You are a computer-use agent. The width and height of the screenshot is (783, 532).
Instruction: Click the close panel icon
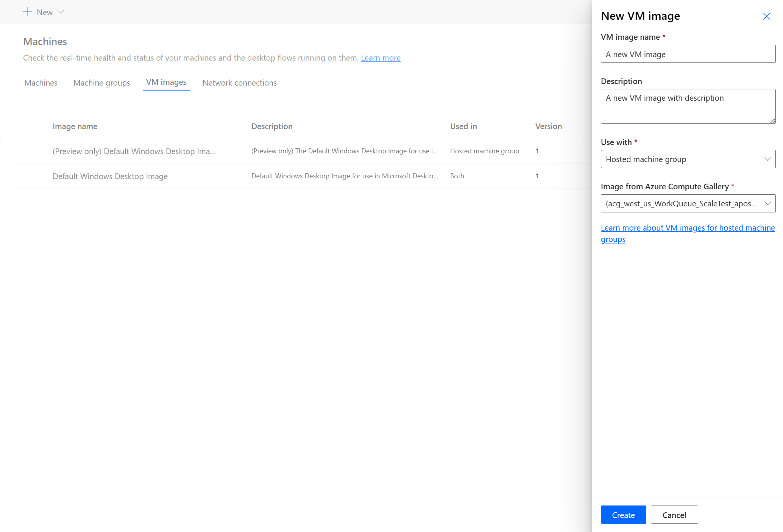pyautogui.click(x=766, y=17)
